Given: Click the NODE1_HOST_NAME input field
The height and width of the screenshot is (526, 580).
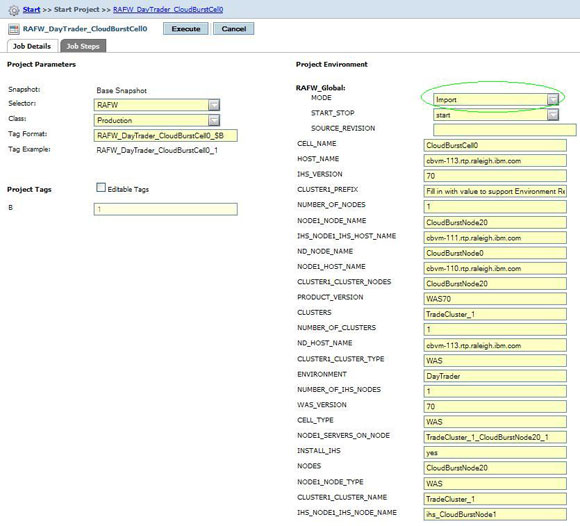Looking at the screenshot, I should [x=495, y=269].
